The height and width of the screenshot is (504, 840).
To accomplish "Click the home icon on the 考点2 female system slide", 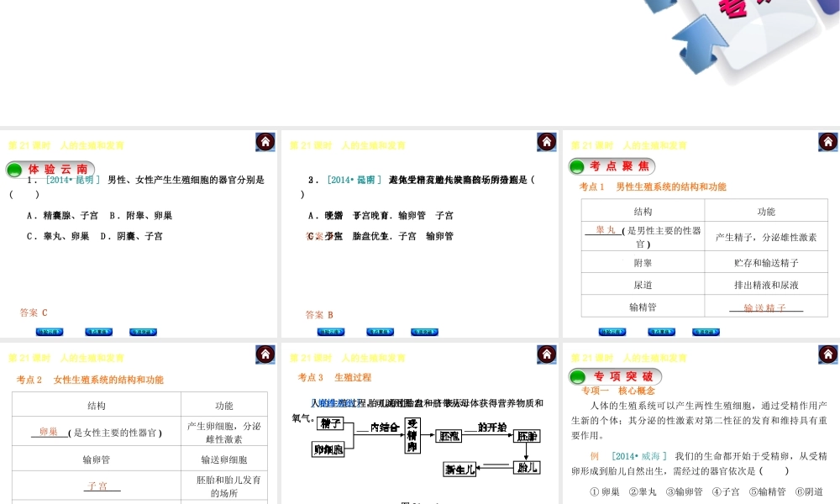I will point(265,354).
